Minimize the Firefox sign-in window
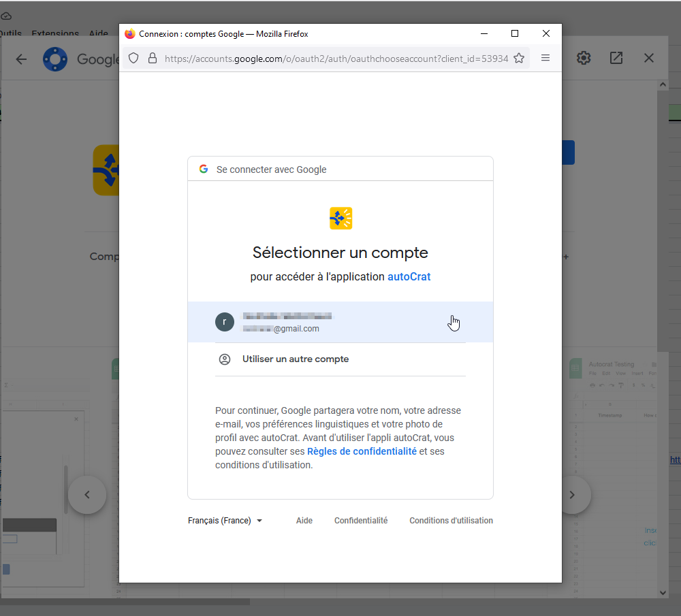 click(x=484, y=33)
